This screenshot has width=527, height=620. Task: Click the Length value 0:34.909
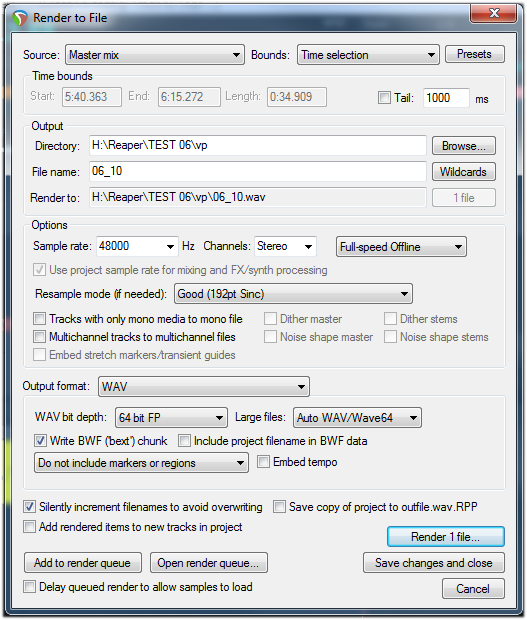point(297,97)
